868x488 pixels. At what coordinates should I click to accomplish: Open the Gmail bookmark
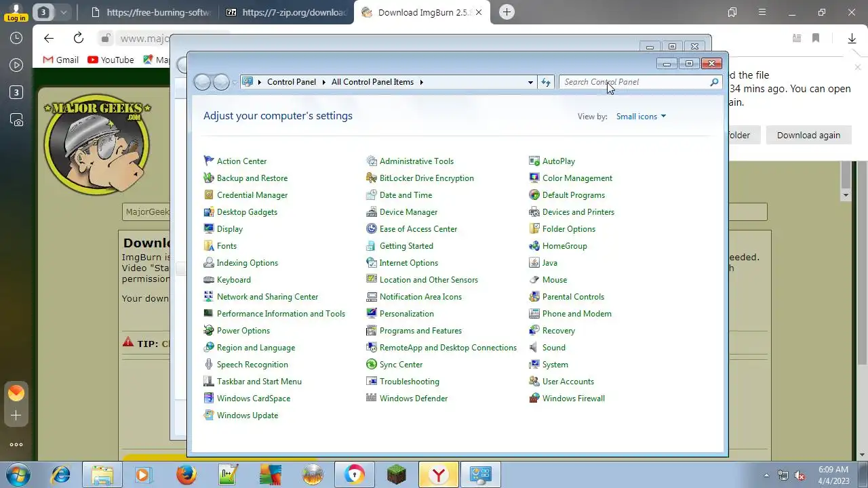coord(60,60)
